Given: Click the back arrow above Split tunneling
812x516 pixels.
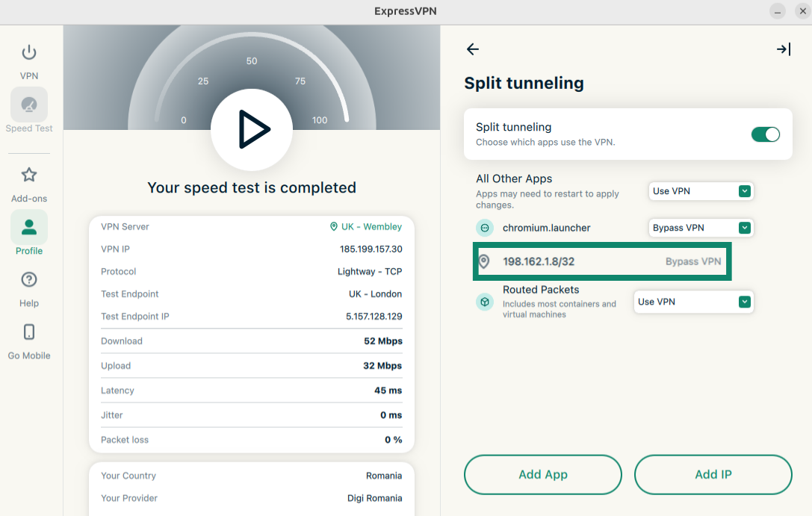Looking at the screenshot, I should pos(472,49).
